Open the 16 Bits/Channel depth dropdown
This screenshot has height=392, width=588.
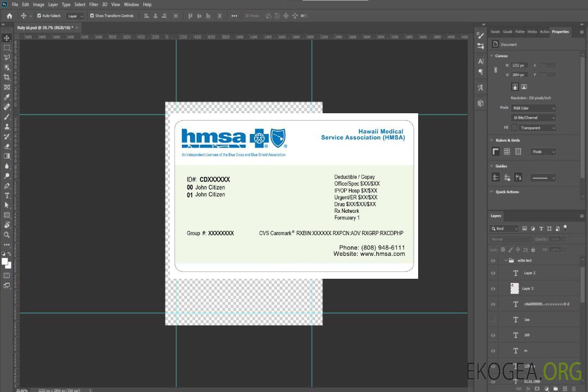[x=533, y=118]
